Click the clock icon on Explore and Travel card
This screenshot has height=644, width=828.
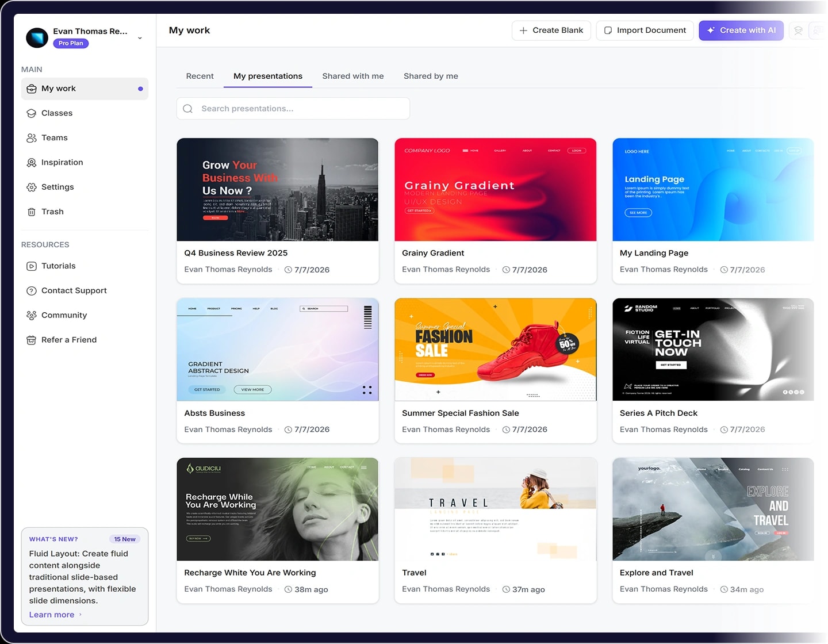coord(724,589)
